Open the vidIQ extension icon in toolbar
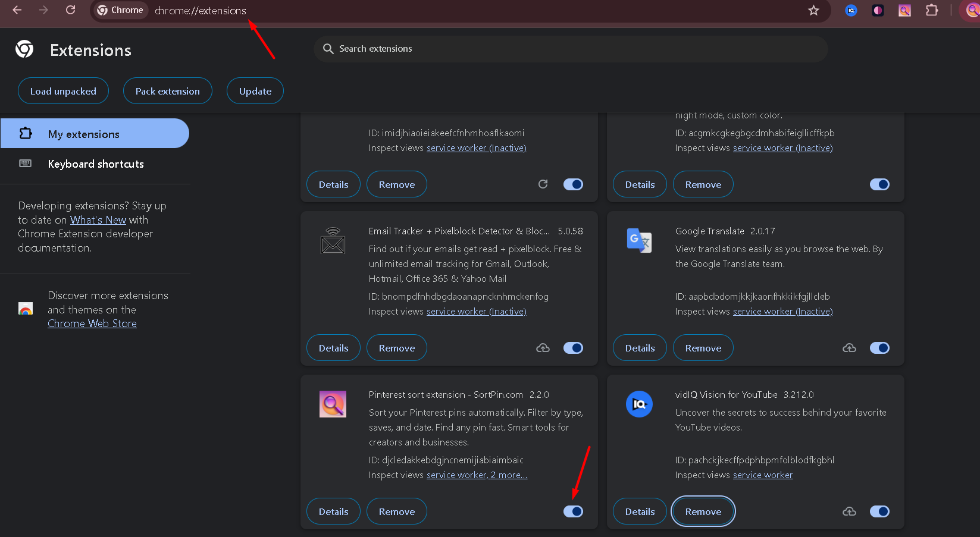The image size is (980, 537). pos(851,10)
